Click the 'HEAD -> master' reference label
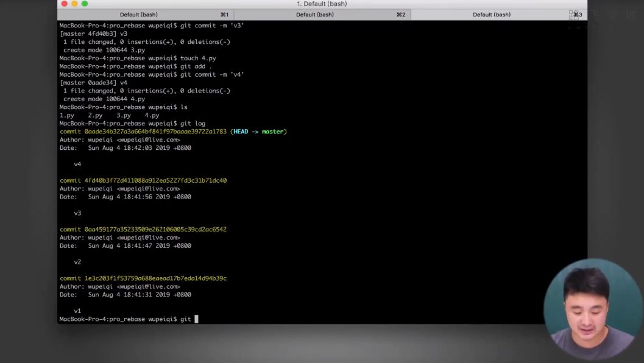Image resolution: width=644 pixels, height=363 pixels. 260,132
